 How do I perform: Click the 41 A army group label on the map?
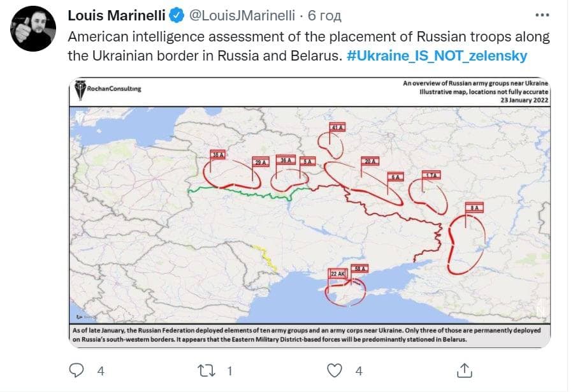tap(337, 127)
